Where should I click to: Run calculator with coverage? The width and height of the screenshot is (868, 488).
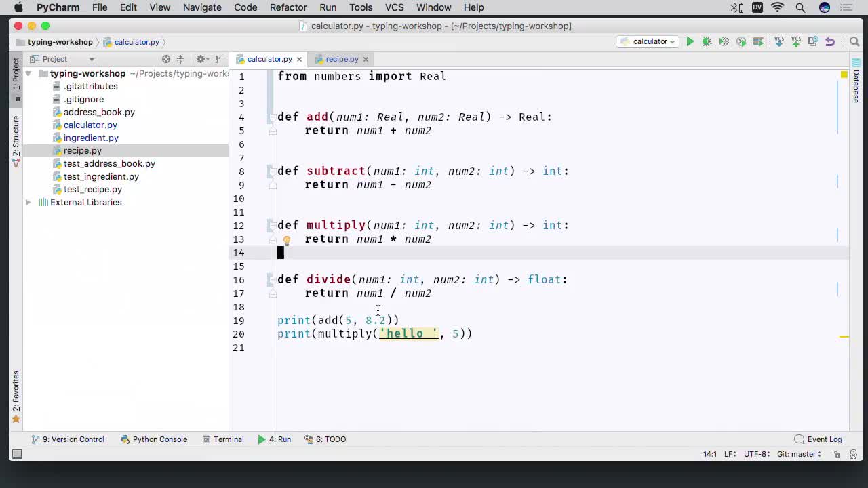click(x=724, y=41)
